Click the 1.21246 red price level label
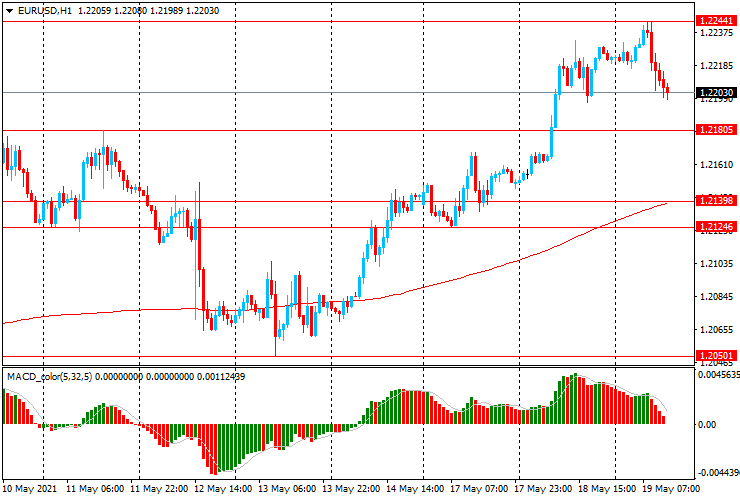The width and height of the screenshot is (740, 500). click(x=716, y=227)
